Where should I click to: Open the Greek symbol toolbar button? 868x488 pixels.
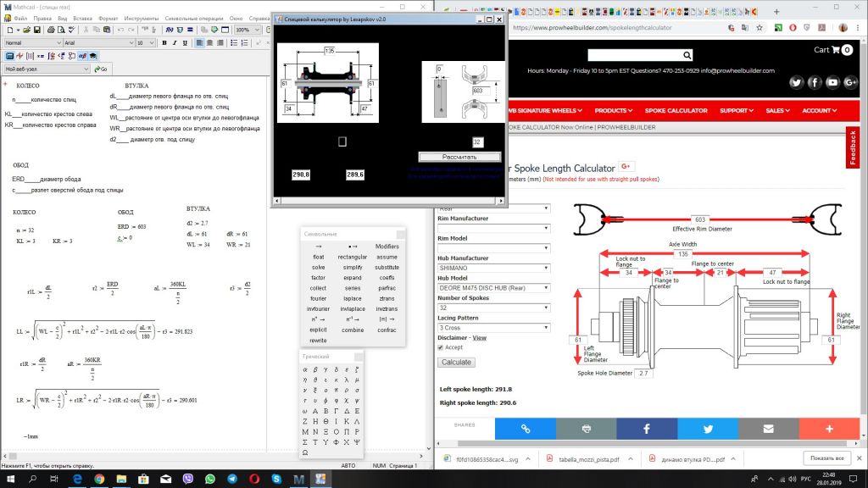pyautogui.click(x=82, y=56)
